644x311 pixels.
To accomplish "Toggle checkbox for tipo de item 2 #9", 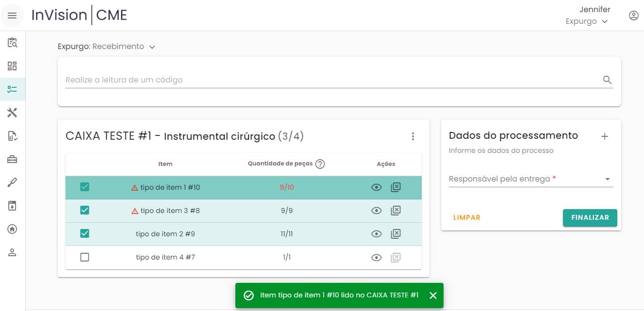I will coord(84,234).
